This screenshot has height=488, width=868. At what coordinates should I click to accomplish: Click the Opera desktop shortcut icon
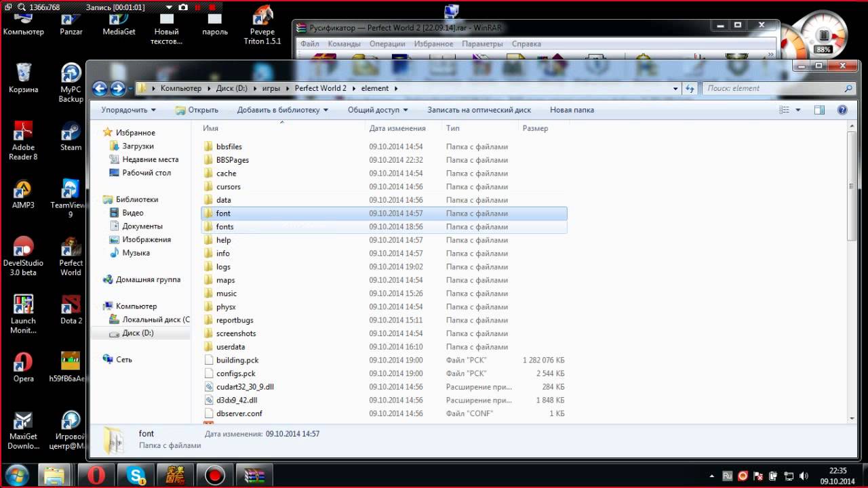tap(23, 367)
